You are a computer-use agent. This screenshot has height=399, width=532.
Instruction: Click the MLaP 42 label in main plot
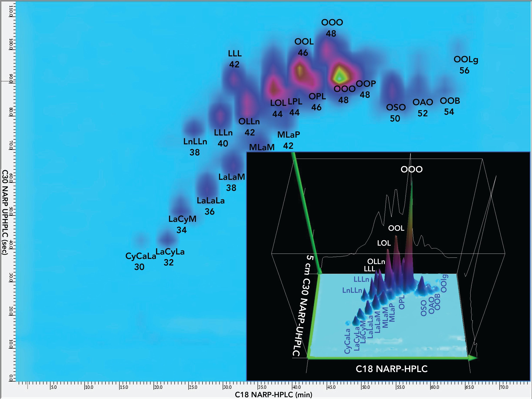pos(289,140)
